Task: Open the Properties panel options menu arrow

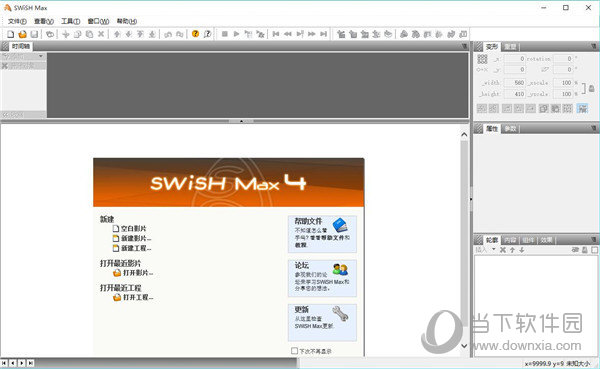Action: pos(594,128)
